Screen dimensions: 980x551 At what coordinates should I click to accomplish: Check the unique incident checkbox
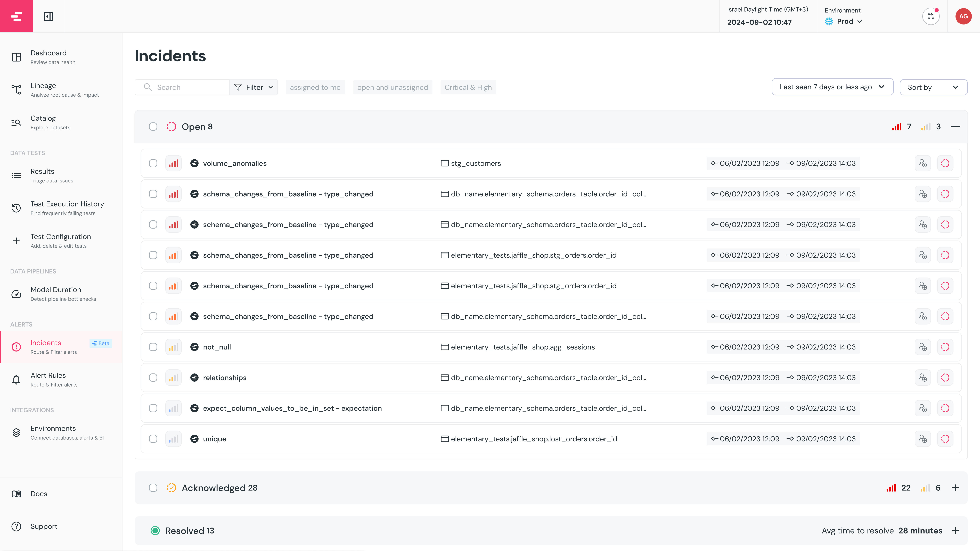pyautogui.click(x=153, y=439)
